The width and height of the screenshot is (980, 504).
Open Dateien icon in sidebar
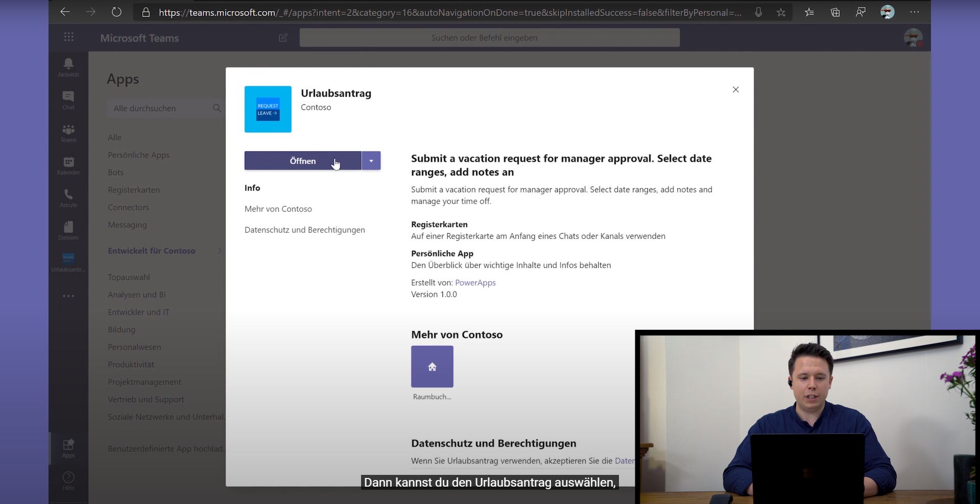click(68, 230)
